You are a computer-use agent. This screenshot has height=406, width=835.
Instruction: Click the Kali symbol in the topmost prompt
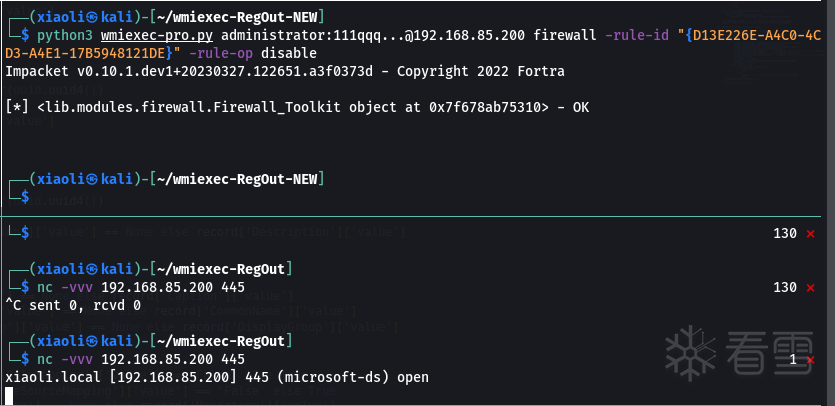[x=93, y=19]
